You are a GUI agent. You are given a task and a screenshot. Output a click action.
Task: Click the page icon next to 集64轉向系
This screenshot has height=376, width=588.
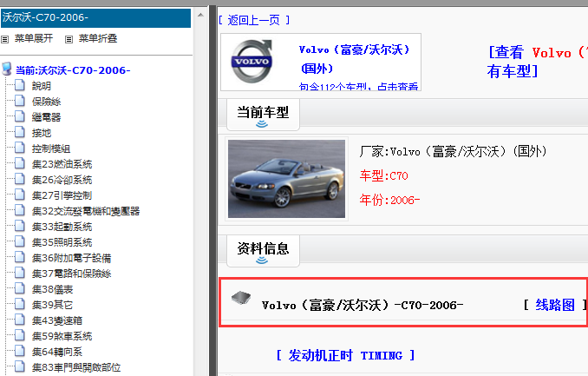tap(20, 352)
